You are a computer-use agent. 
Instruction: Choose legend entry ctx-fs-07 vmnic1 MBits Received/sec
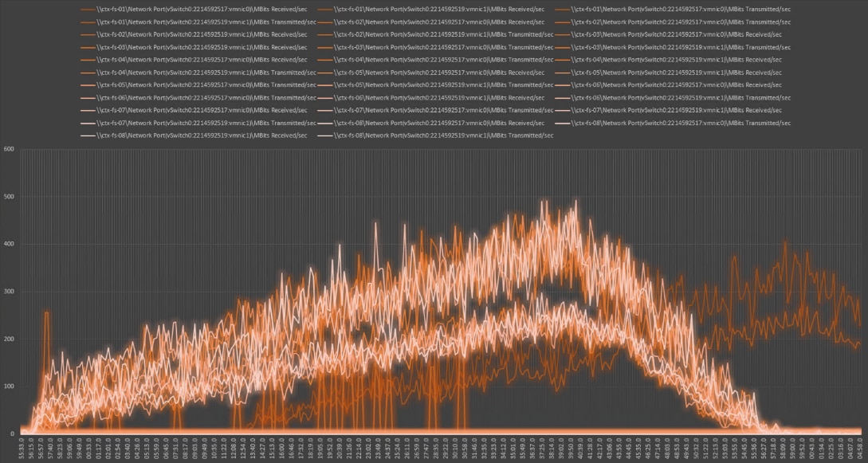tap(670, 110)
